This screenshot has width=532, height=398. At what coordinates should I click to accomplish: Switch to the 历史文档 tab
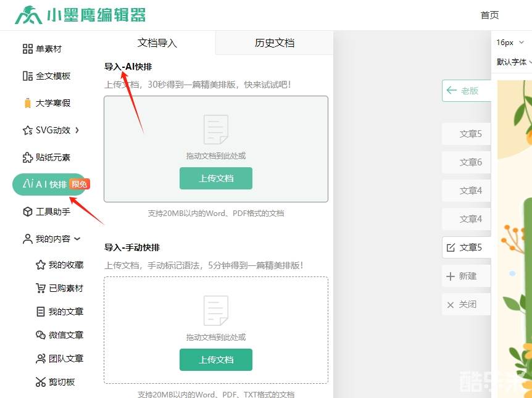pos(274,43)
